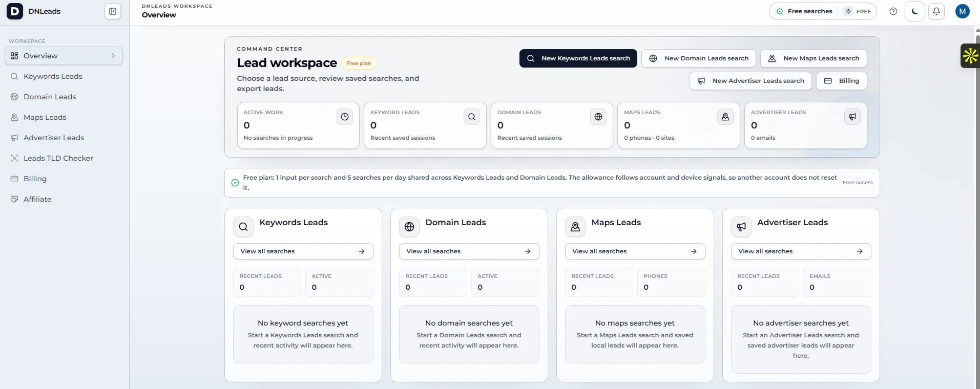View all searches for Maps Leads
This screenshot has width=980, height=389.
pyautogui.click(x=635, y=251)
